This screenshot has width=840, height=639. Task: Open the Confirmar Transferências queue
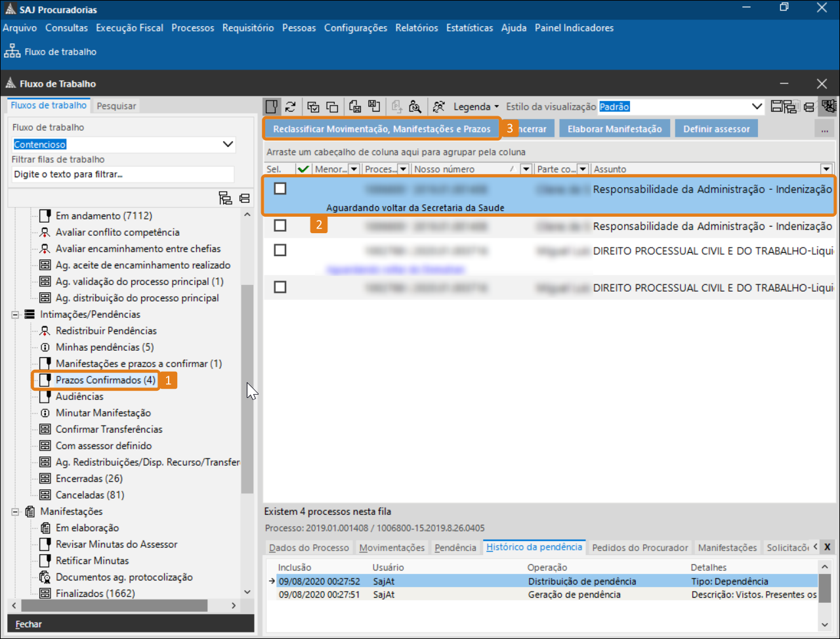point(109,430)
